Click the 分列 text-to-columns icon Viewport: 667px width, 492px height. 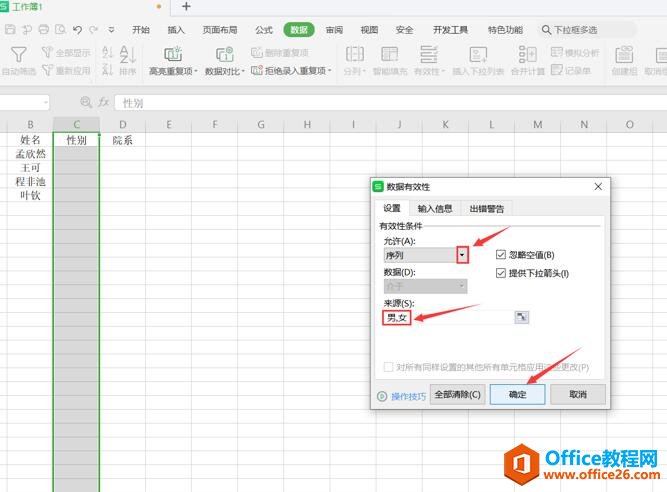tap(354, 54)
